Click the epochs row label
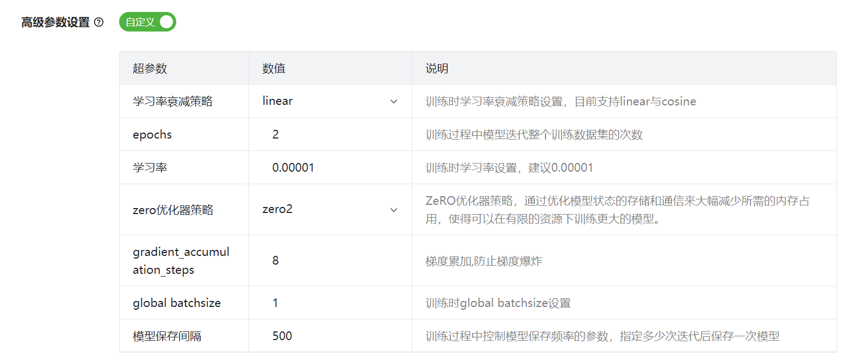 pyautogui.click(x=152, y=135)
